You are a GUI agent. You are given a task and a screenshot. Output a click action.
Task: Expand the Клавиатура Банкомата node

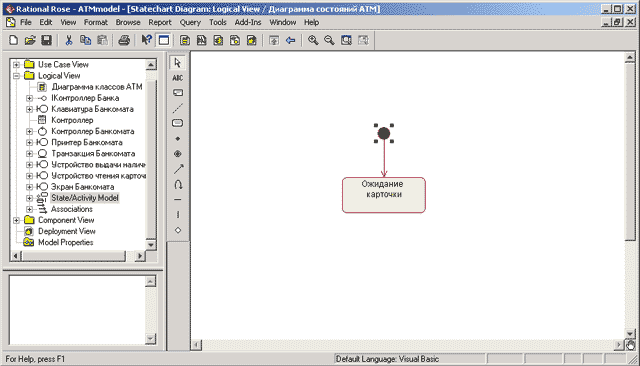(x=29, y=109)
